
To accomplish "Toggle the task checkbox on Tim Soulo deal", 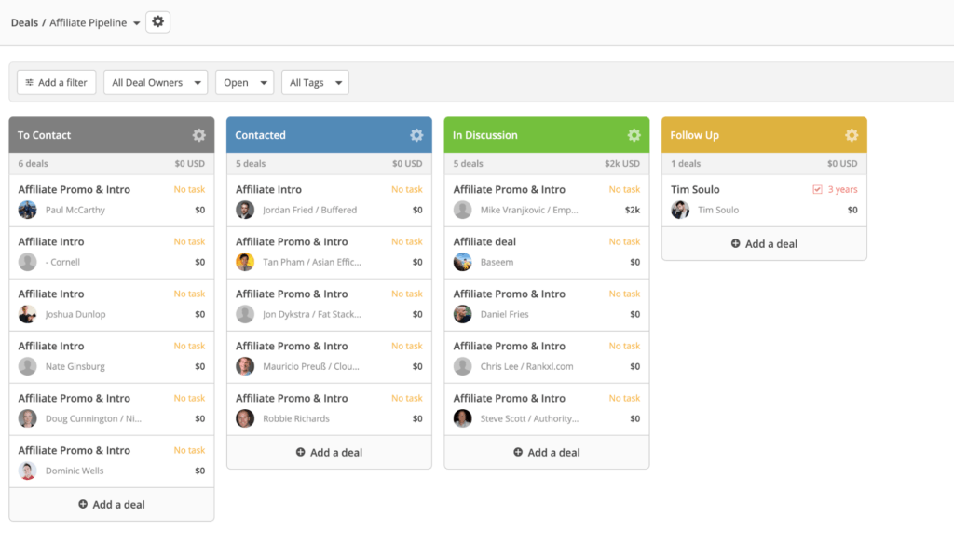I will pos(817,189).
